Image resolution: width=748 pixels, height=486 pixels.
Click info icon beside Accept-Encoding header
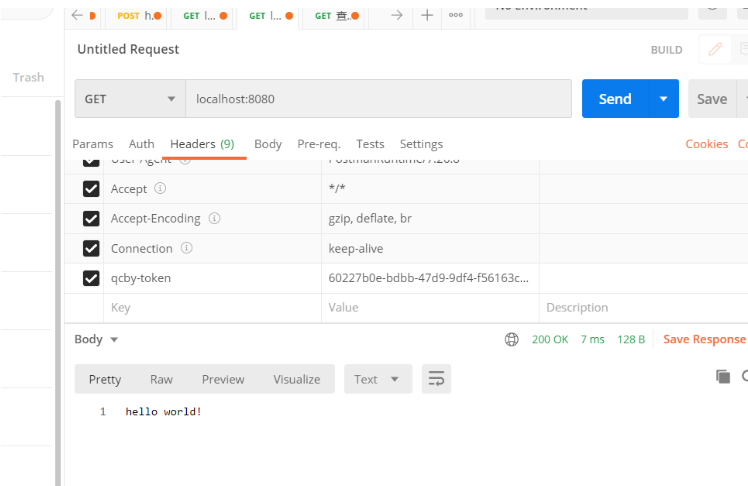pos(214,218)
